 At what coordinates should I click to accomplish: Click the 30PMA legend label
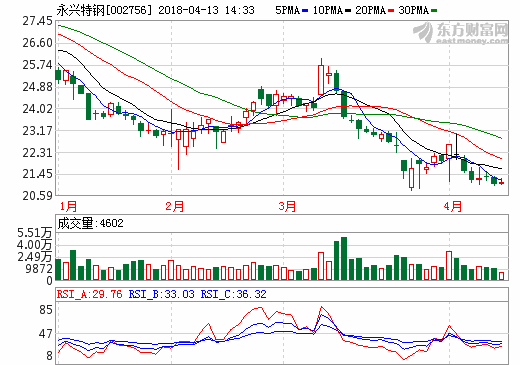tap(413, 11)
